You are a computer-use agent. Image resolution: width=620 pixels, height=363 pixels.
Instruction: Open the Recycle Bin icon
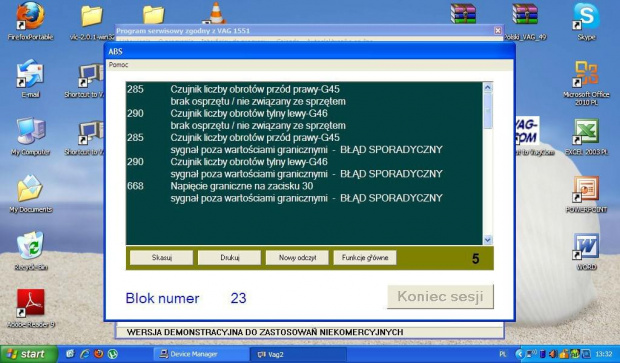[x=30, y=251]
